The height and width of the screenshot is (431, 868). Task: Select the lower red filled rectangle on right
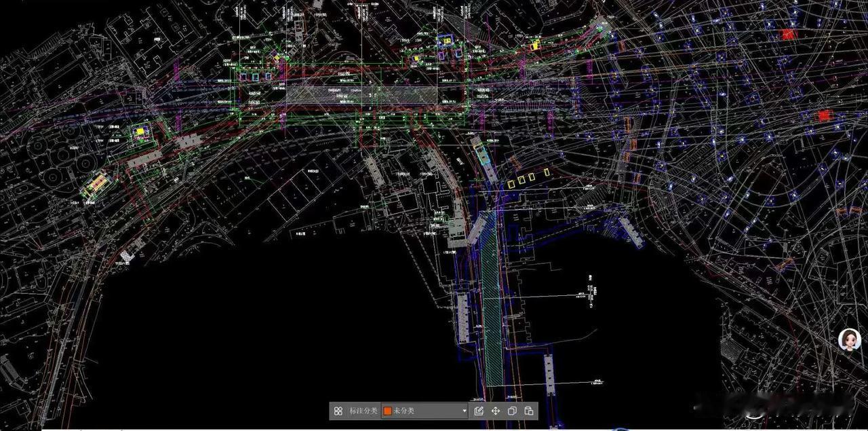(x=824, y=115)
